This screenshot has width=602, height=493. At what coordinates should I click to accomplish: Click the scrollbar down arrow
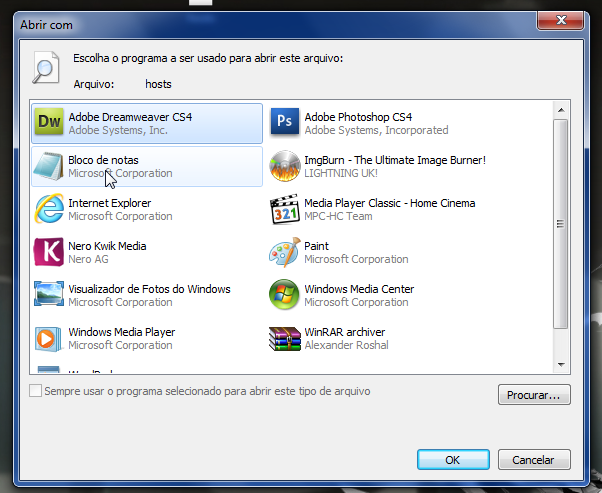(561, 365)
